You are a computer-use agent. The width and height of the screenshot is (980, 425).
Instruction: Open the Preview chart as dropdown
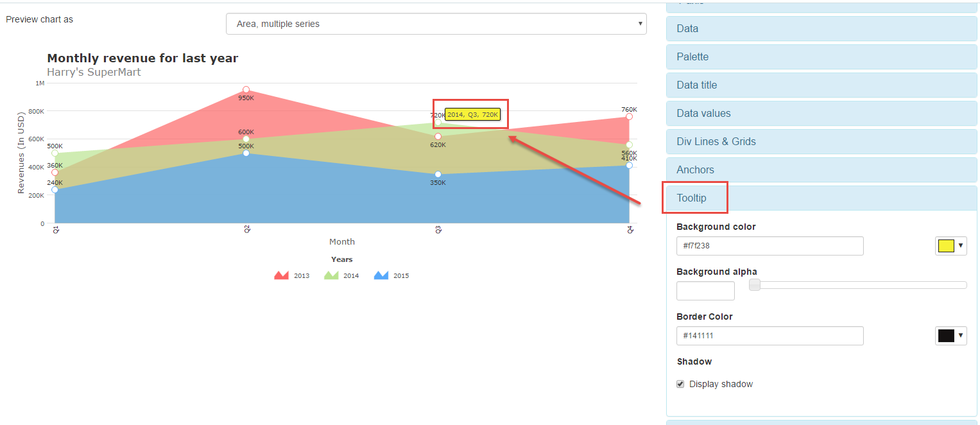click(x=436, y=24)
